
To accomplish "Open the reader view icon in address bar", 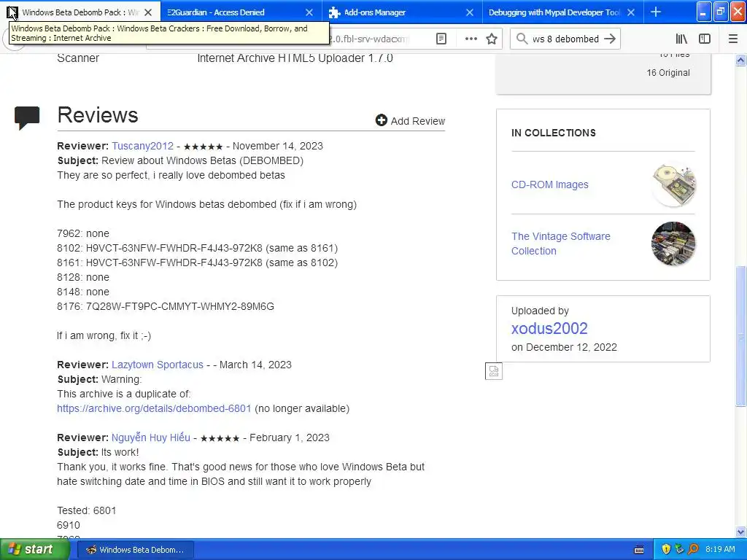I will tap(441, 39).
